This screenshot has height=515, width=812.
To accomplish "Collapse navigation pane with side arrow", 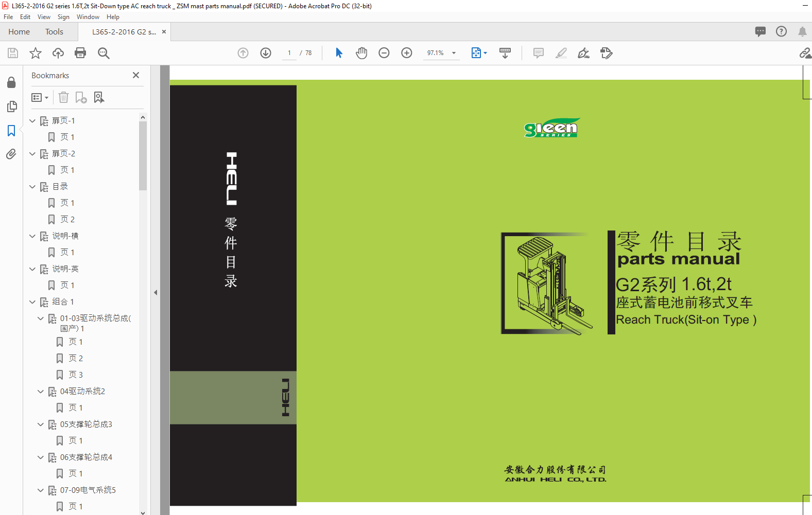I will [x=156, y=292].
